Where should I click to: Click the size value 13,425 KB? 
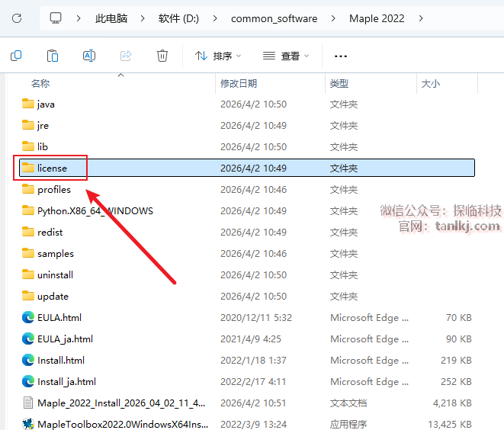click(x=450, y=424)
